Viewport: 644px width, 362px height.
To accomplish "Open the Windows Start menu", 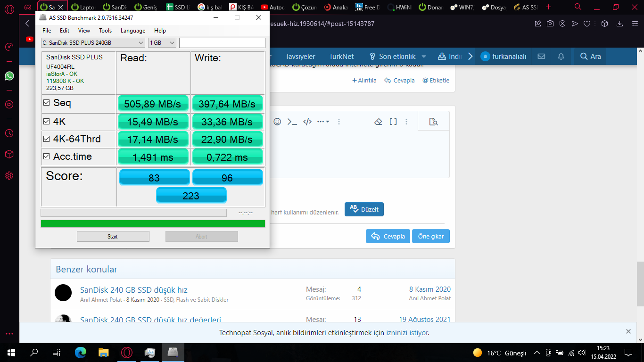I will pos(11,353).
